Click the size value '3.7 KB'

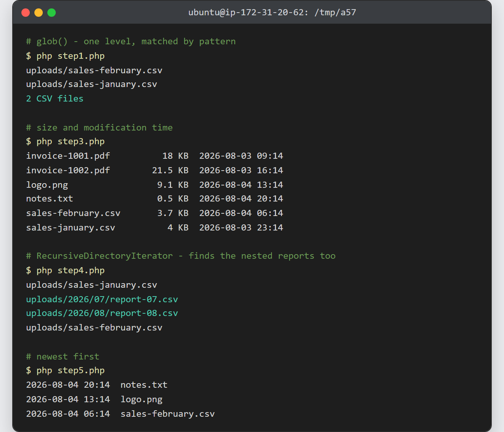point(173,213)
